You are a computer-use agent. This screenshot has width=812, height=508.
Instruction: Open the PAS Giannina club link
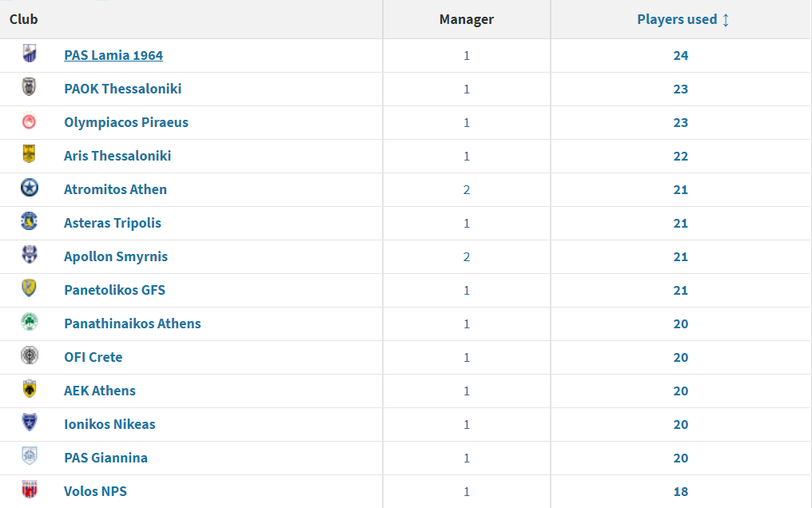[105, 458]
